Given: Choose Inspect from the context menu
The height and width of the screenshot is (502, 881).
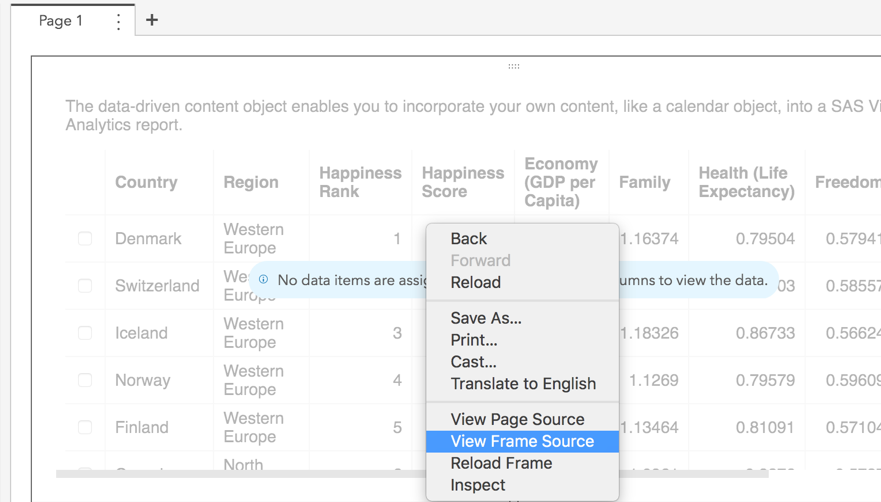Looking at the screenshot, I should click(478, 486).
